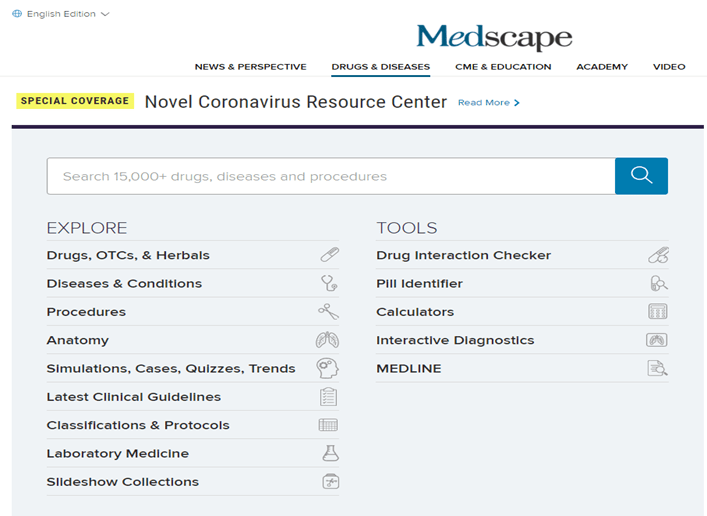The height and width of the screenshot is (516, 707).
Task: Click the magnifier pill icon beside Pill Identifier
Action: [659, 283]
